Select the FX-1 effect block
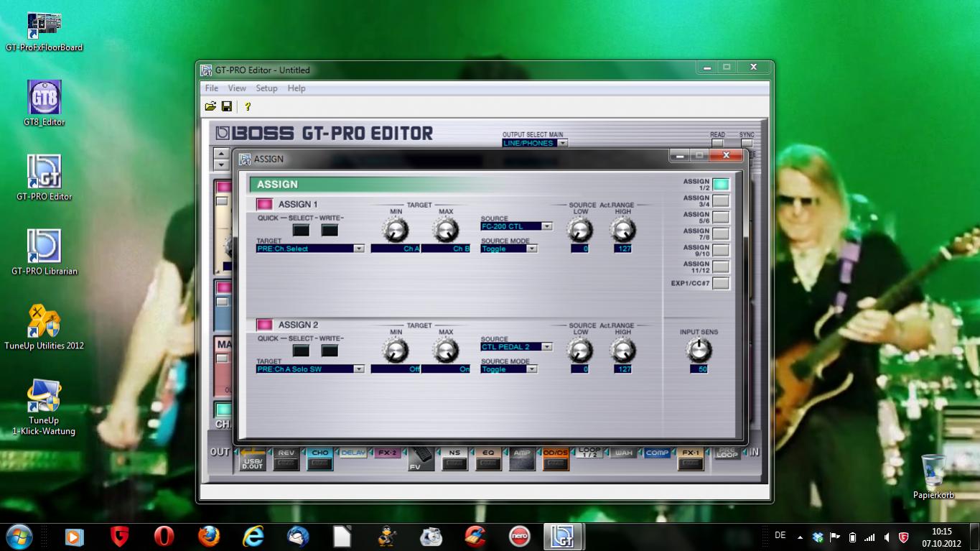This screenshot has height=551, width=980. point(691,458)
